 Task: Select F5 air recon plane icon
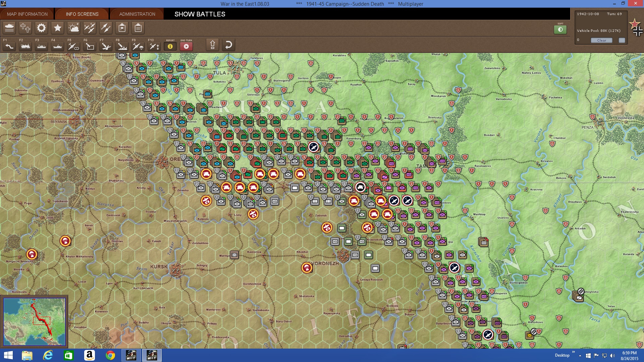pos(73,46)
